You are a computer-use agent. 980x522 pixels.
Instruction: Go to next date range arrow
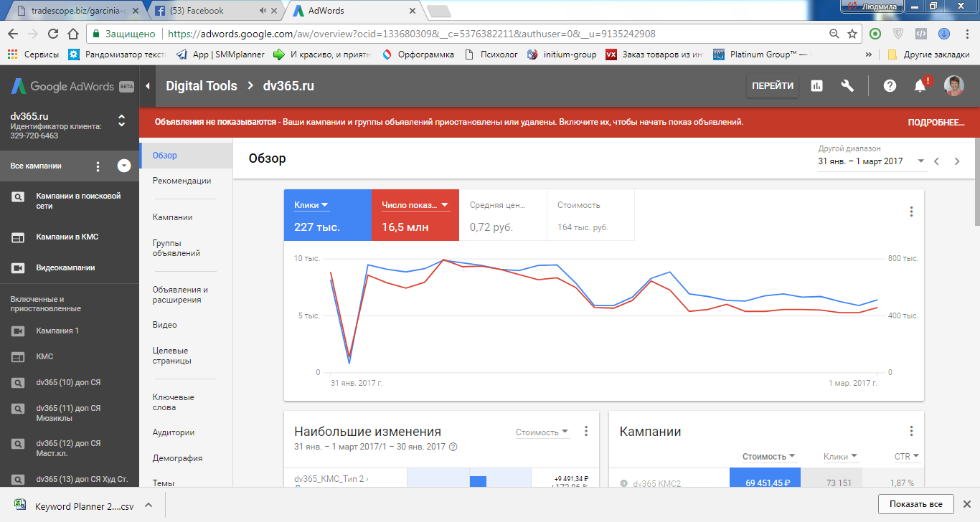(956, 161)
